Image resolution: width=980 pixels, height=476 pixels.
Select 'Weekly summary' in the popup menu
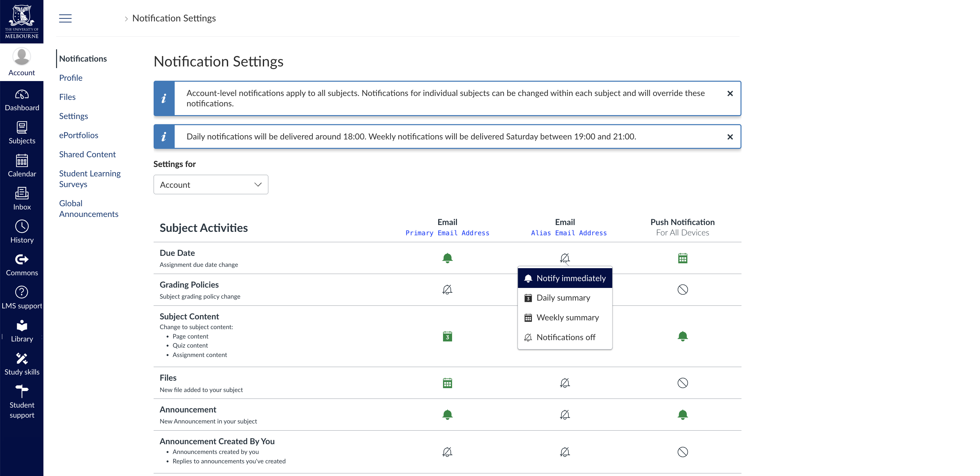[x=565, y=318]
